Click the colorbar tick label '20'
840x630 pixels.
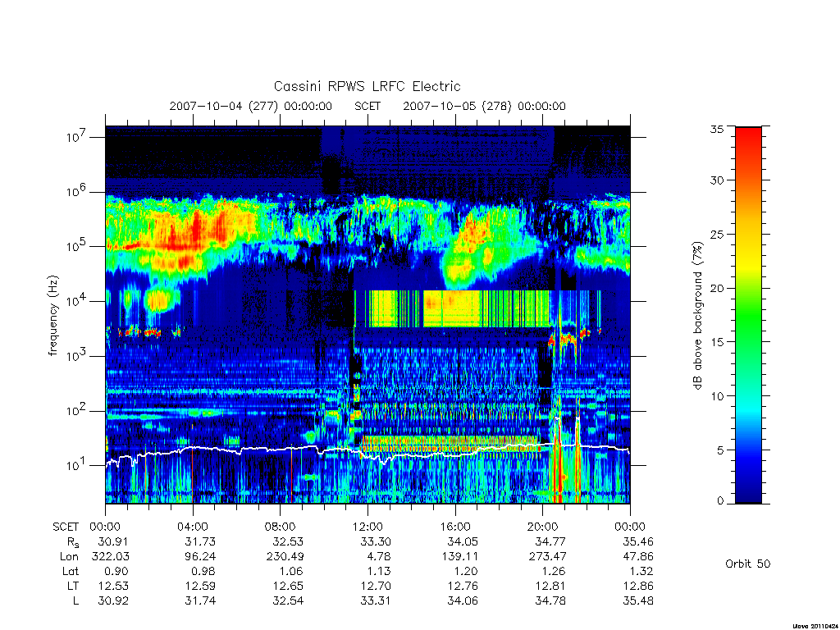click(716, 288)
